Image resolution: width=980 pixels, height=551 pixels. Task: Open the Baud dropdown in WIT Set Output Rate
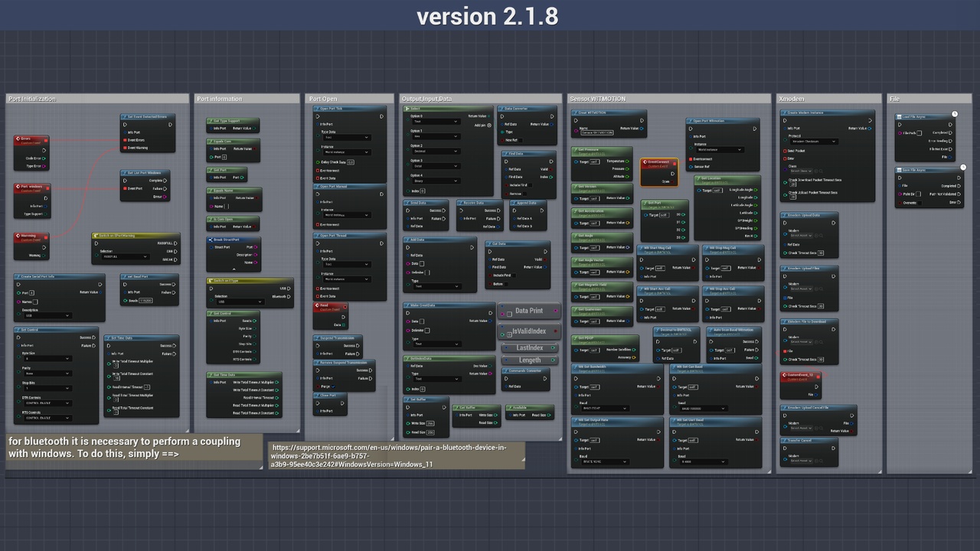605,461
